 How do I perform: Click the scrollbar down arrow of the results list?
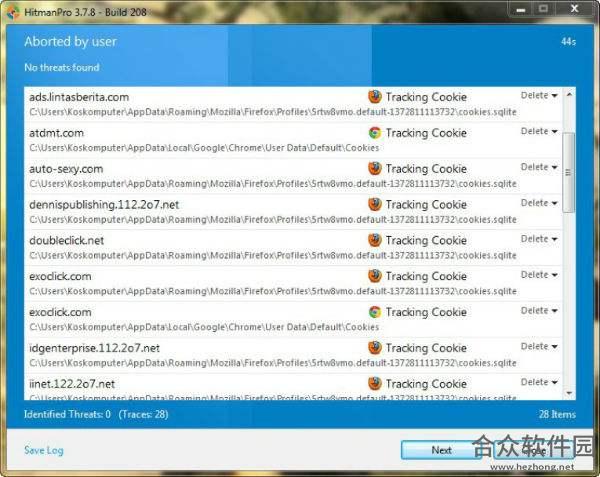569,393
